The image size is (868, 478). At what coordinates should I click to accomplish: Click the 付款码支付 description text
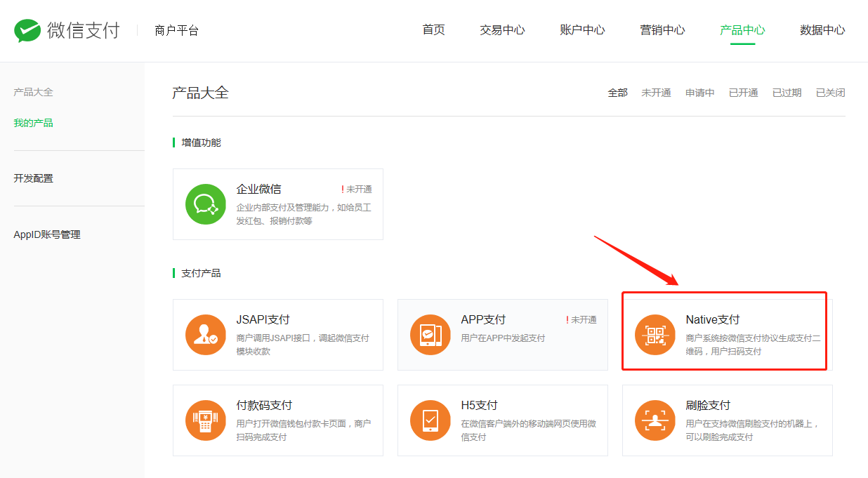pos(304,430)
